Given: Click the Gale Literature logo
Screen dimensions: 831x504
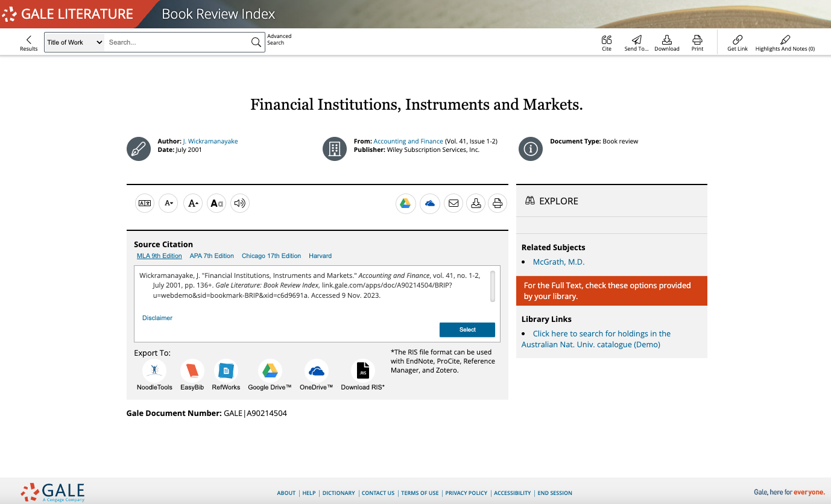Looking at the screenshot, I should point(68,14).
